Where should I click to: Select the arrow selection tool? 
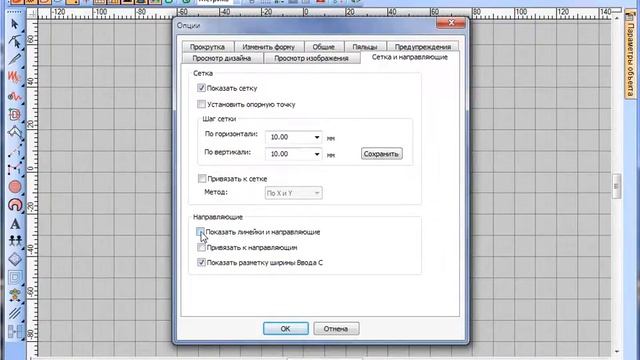[x=15, y=24]
